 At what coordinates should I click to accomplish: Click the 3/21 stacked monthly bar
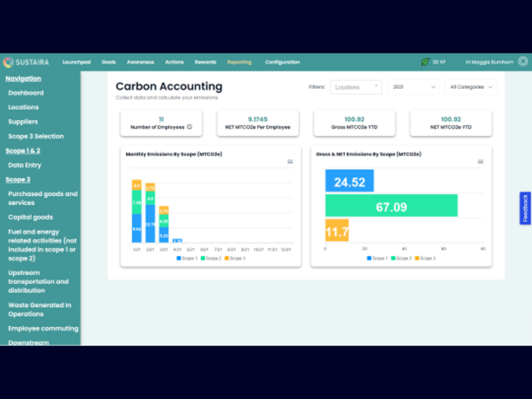[164, 224]
